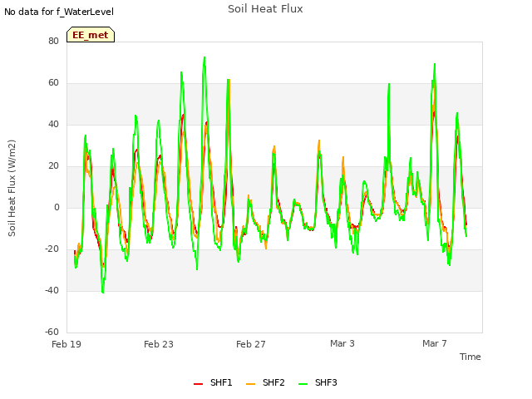
Task: Click the -40 y-axis tick label
Action: [x=52, y=290]
